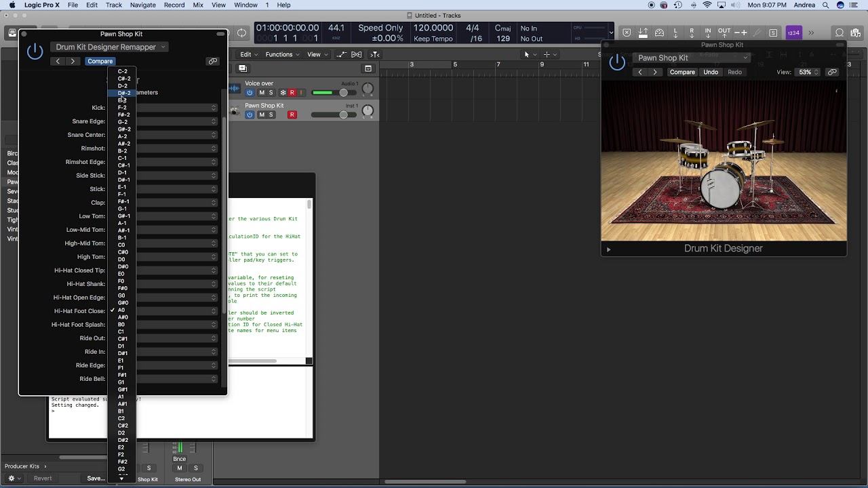The width and height of the screenshot is (868, 488).
Task: Select C1 in the note list
Action: click(x=121, y=331)
